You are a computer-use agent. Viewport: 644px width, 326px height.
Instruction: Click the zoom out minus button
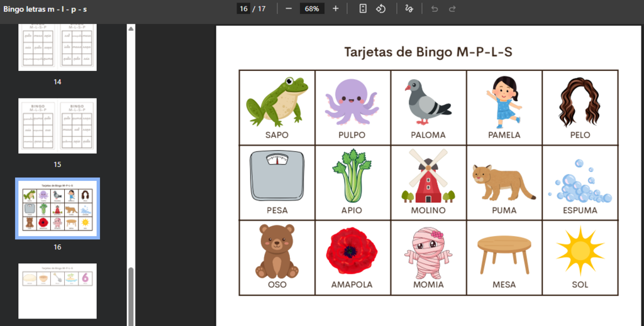288,9
